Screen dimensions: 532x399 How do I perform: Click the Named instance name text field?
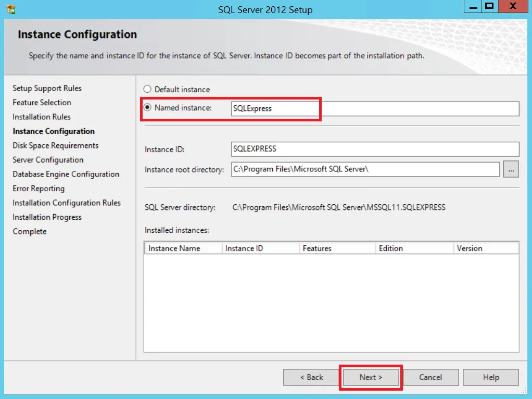(x=375, y=108)
